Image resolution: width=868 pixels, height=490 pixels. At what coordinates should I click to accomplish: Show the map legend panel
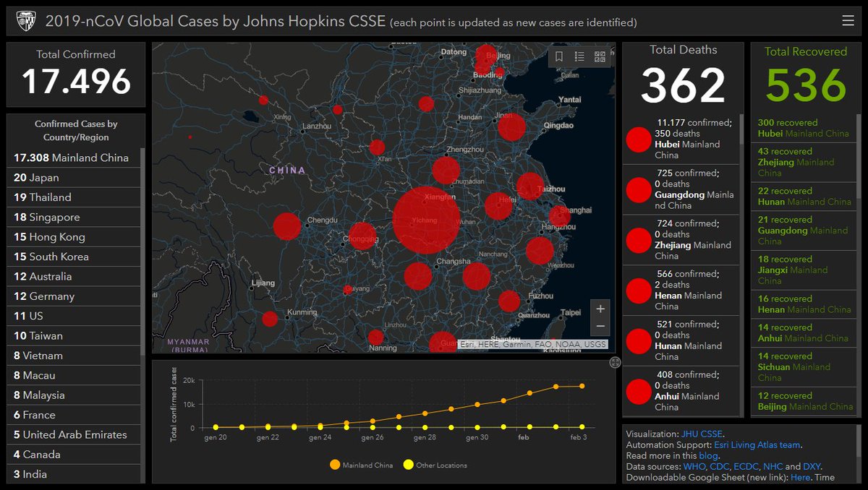579,56
